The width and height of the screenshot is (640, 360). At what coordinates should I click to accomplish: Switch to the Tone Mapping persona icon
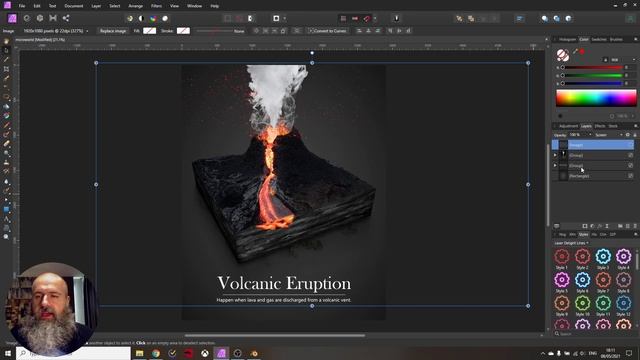coord(53,18)
